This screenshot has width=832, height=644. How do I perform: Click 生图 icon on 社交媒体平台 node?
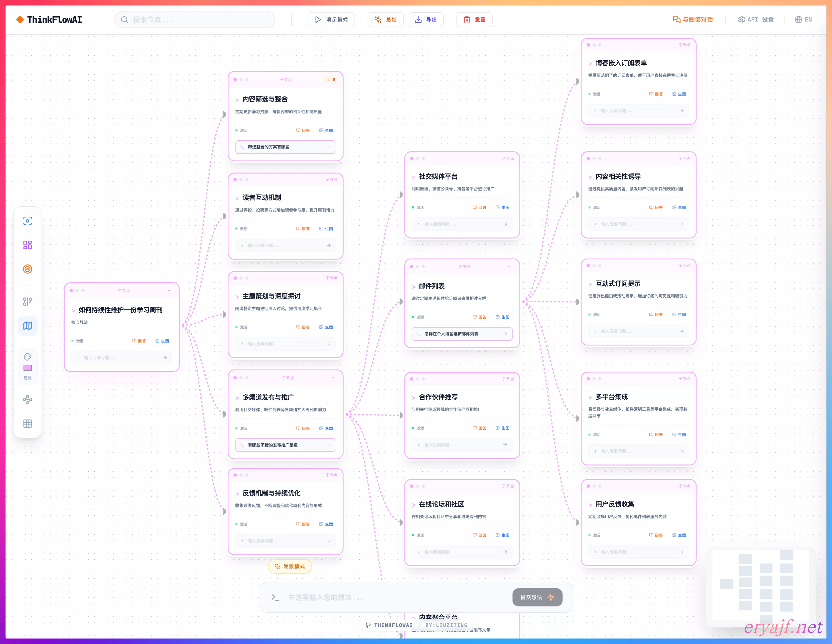[x=502, y=208]
